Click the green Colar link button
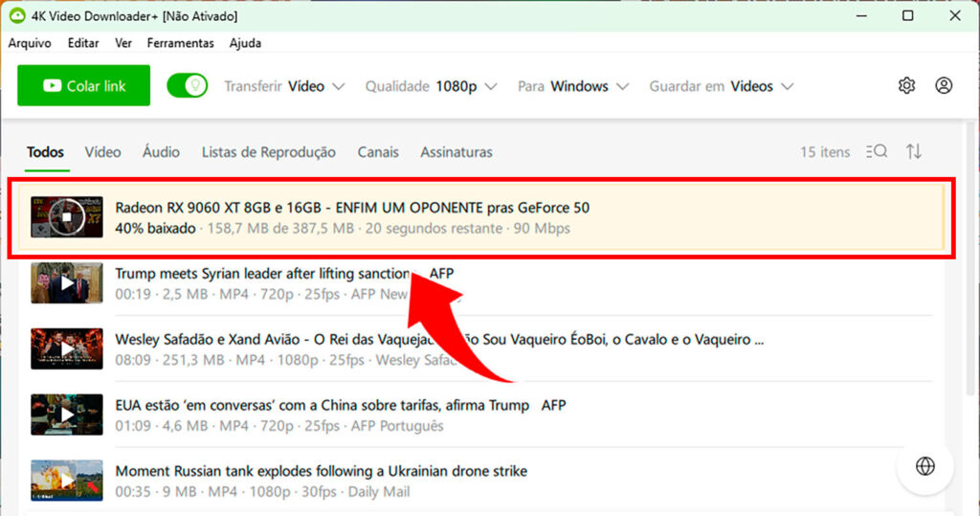 coord(84,86)
